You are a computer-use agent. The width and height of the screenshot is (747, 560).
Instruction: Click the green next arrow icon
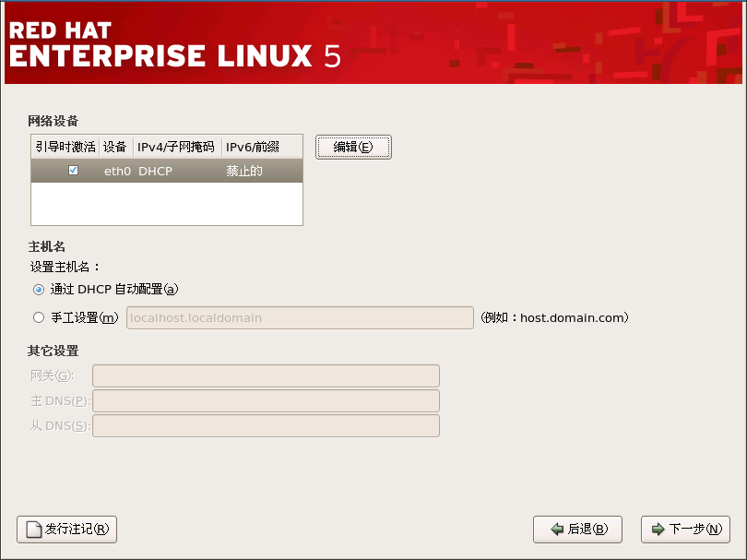pyautogui.click(x=658, y=529)
